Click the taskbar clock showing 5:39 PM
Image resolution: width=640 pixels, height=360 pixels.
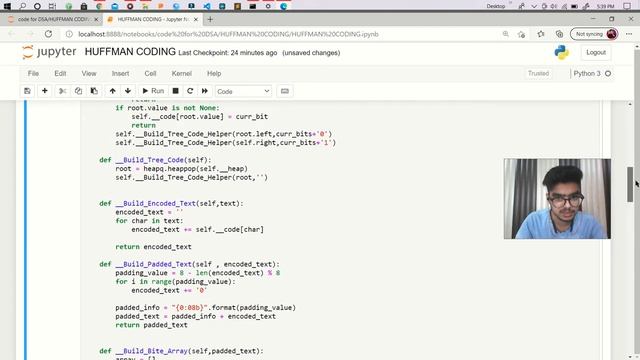pyautogui.click(x=605, y=6)
